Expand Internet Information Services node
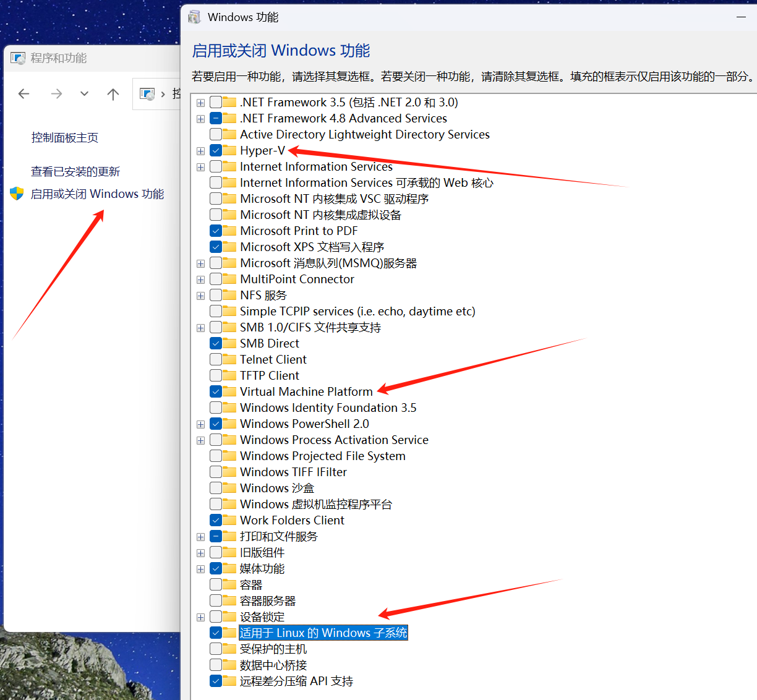 pyautogui.click(x=200, y=167)
